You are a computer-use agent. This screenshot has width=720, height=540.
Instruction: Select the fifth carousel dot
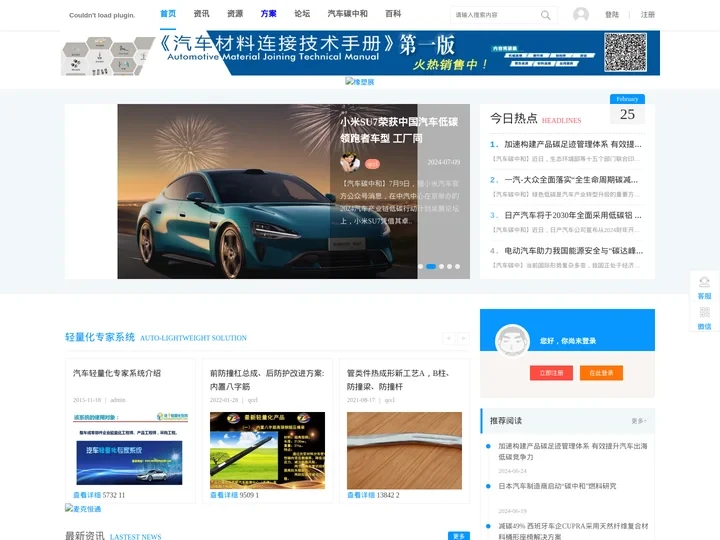457,266
